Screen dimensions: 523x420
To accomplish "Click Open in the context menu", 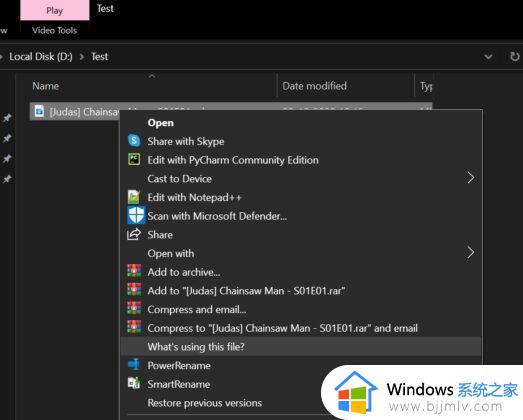I will (160, 123).
